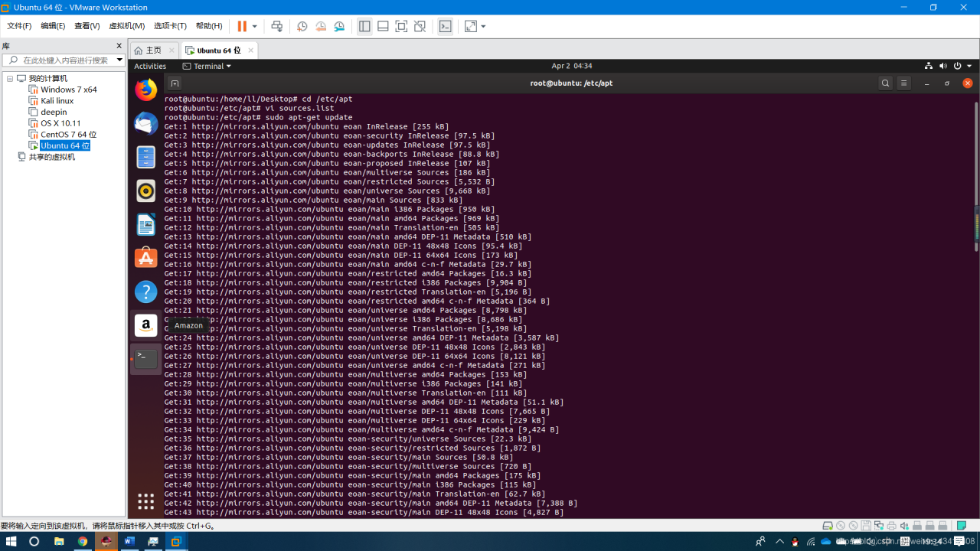Enter VMware full screen mode

(401, 26)
